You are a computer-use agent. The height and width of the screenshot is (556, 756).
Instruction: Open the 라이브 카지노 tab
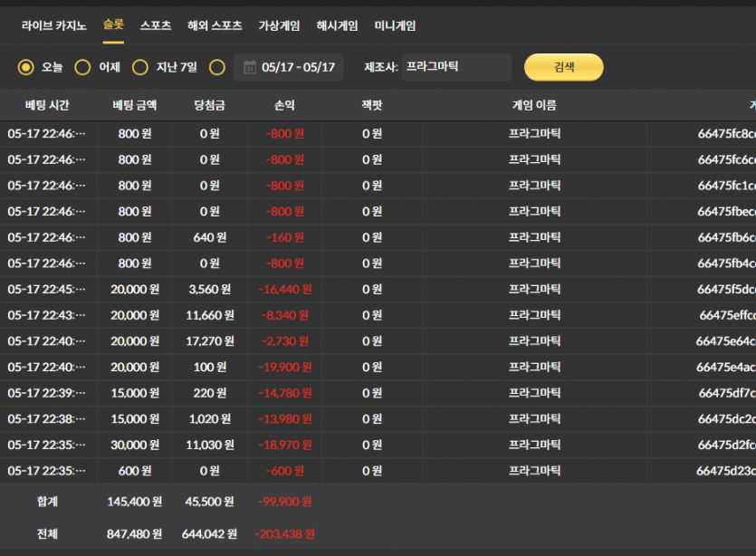(x=54, y=25)
